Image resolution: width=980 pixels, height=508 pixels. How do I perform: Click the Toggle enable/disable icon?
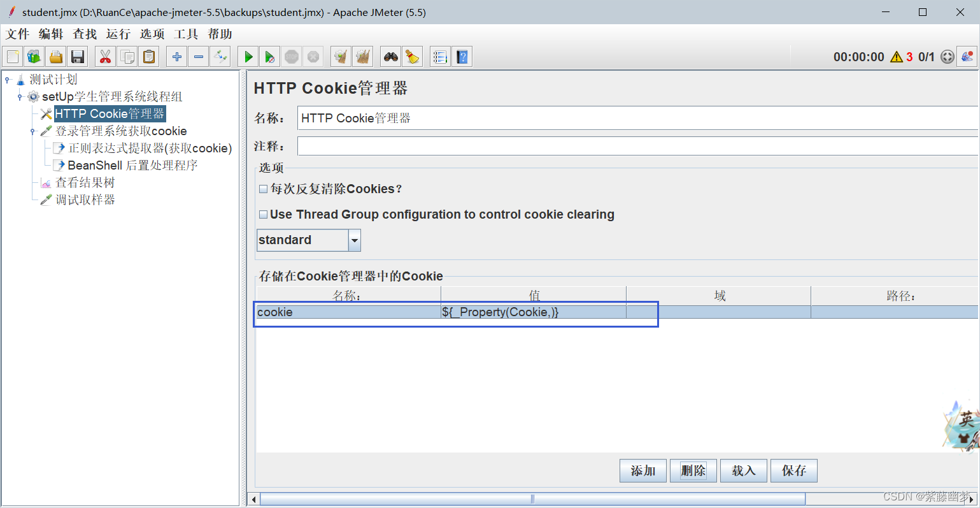point(220,57)
